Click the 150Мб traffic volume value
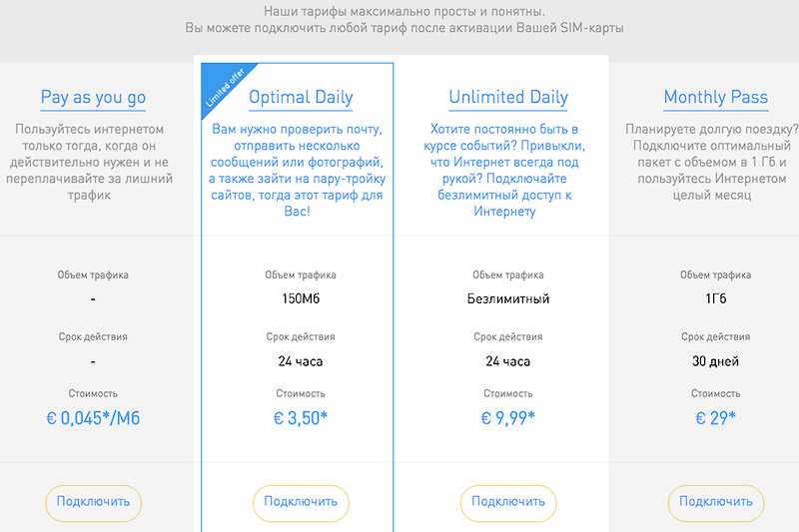Image resolution: width=799 pixels, height=532 pixels. coord(301,298)
